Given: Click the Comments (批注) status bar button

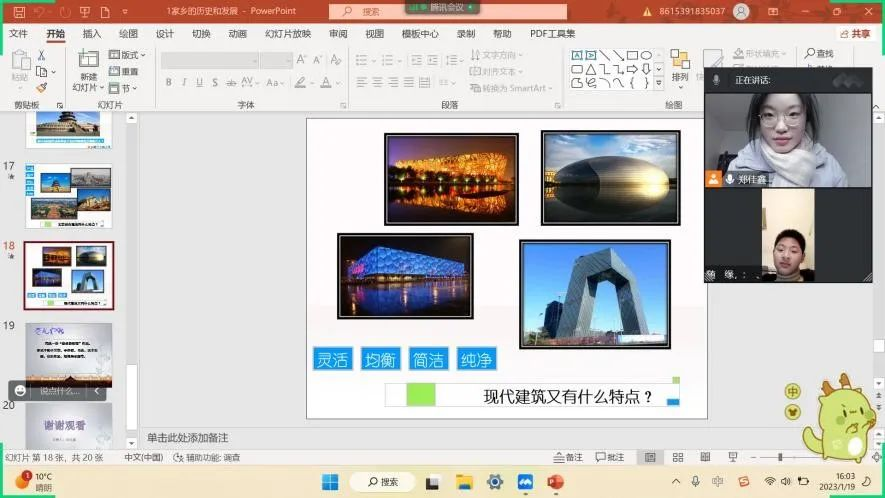Looking at the screenshot, I should tap(610, 457).
